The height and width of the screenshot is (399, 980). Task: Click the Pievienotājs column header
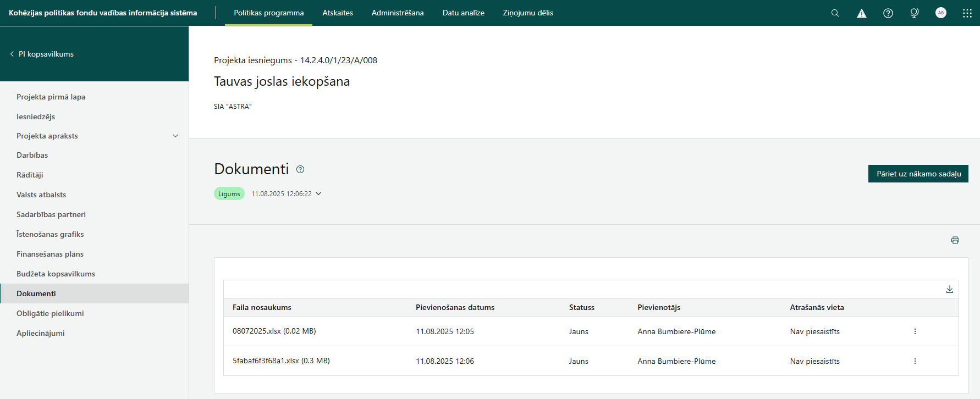point(659,307)
